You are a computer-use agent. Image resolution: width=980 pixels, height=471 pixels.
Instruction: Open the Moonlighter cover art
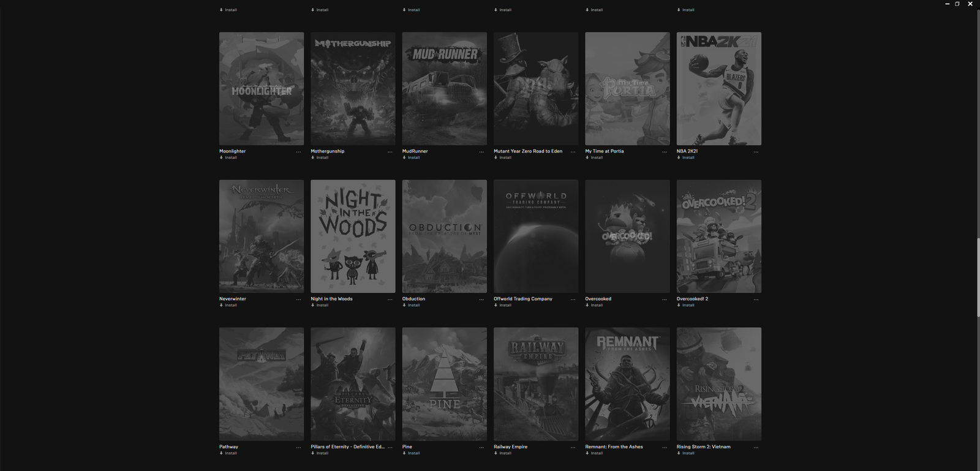(x=262, y=89)
